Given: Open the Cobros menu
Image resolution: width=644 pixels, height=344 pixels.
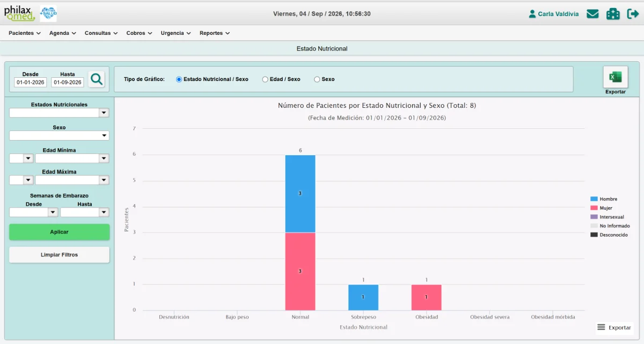Looking at the screenshot, I should [x=140, y=33].
